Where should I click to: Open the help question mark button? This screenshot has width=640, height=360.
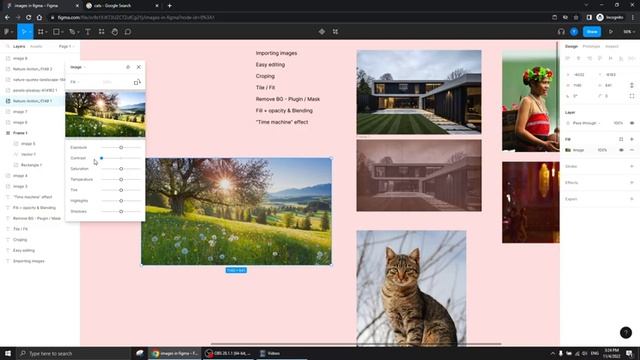(626, 333)
